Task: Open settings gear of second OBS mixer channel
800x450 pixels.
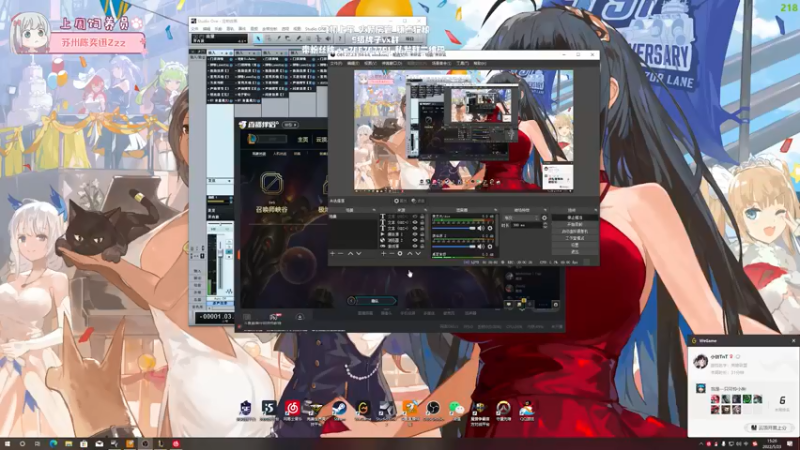Action: pyautogui.click(x=490, y=246)
